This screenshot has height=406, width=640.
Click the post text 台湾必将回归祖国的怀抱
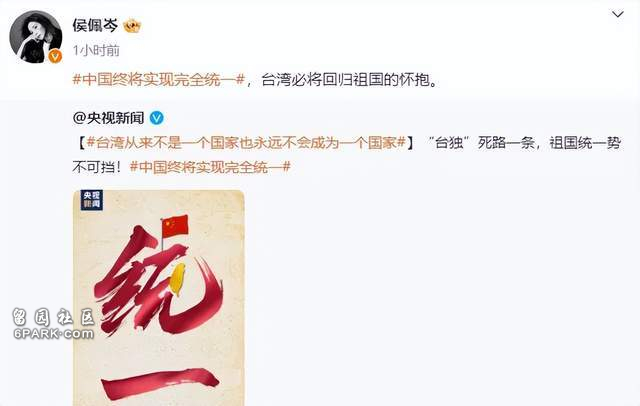pyautogui.click(x=349, y=80)
